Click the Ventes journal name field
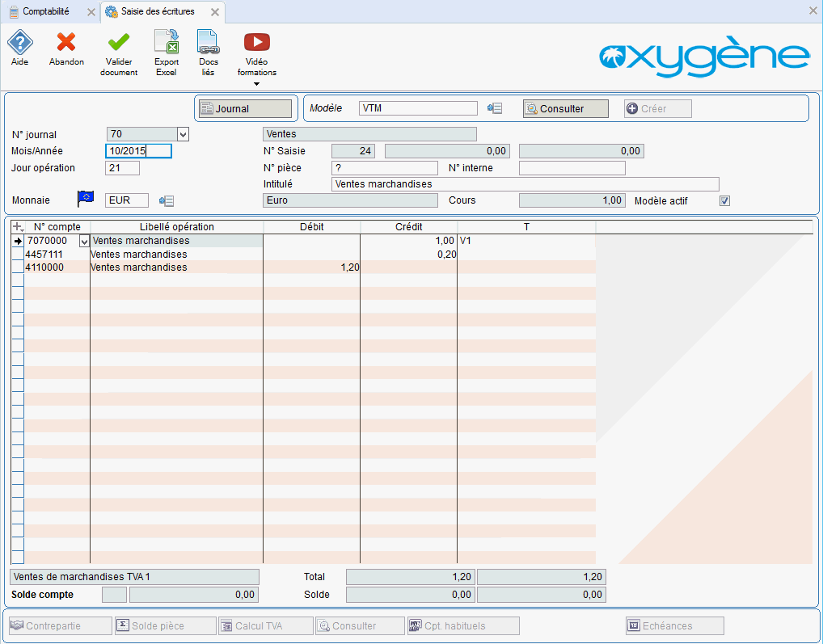 point(369,134)
